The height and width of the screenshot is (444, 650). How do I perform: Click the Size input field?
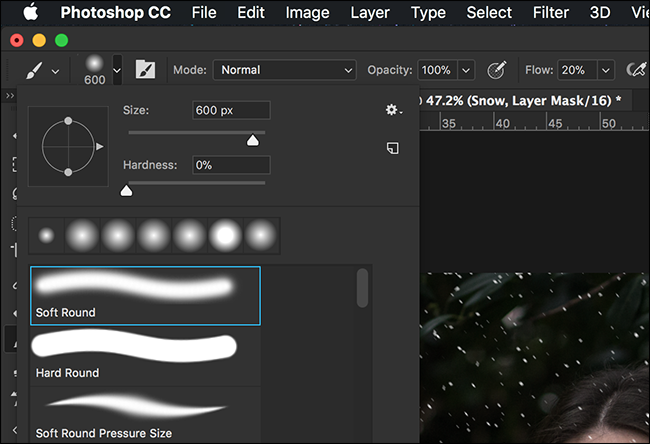231,110
